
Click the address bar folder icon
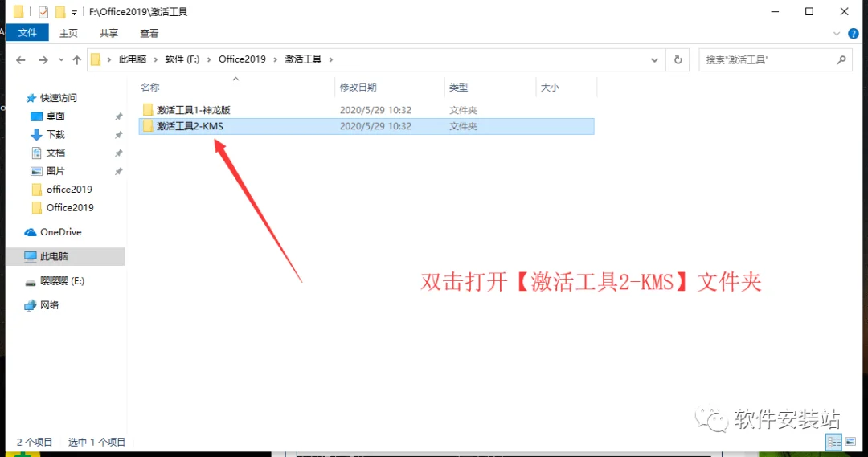click(x=96, y=59)
